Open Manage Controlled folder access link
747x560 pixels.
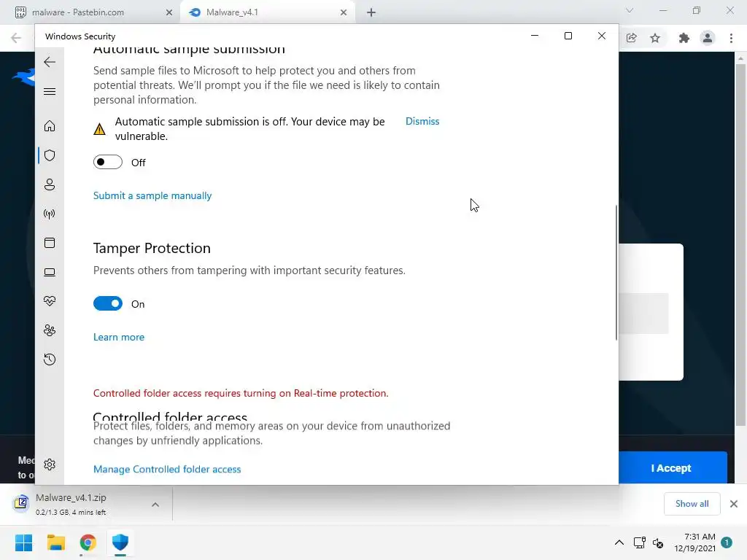tap(167, 469)
